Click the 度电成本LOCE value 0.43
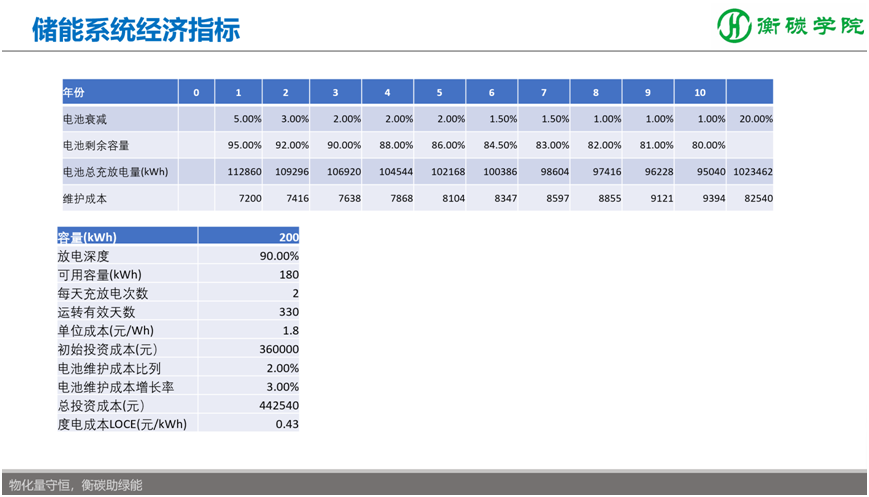This screenshot has width=869, height=497. tap(286, 424)
